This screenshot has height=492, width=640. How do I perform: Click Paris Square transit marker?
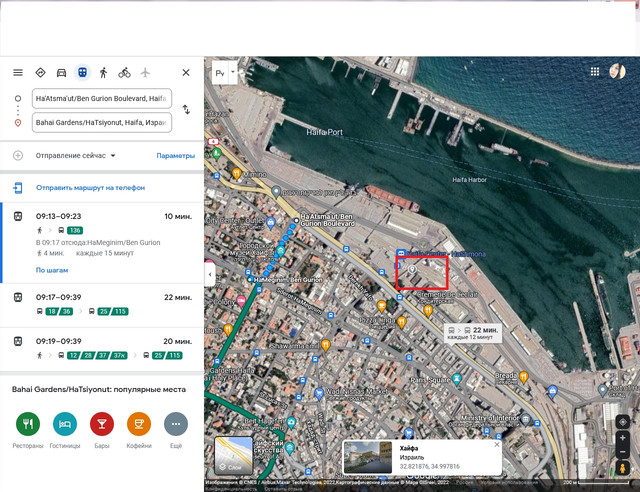pos(457,379)
